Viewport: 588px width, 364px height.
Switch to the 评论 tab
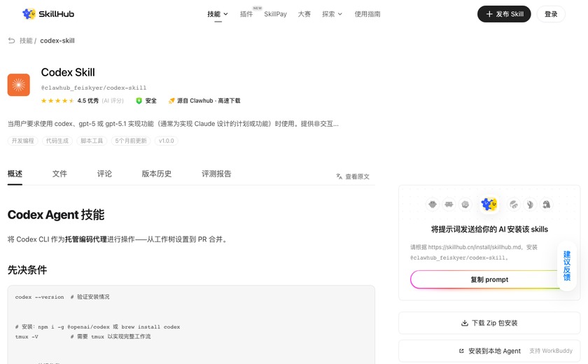(104, 174)
